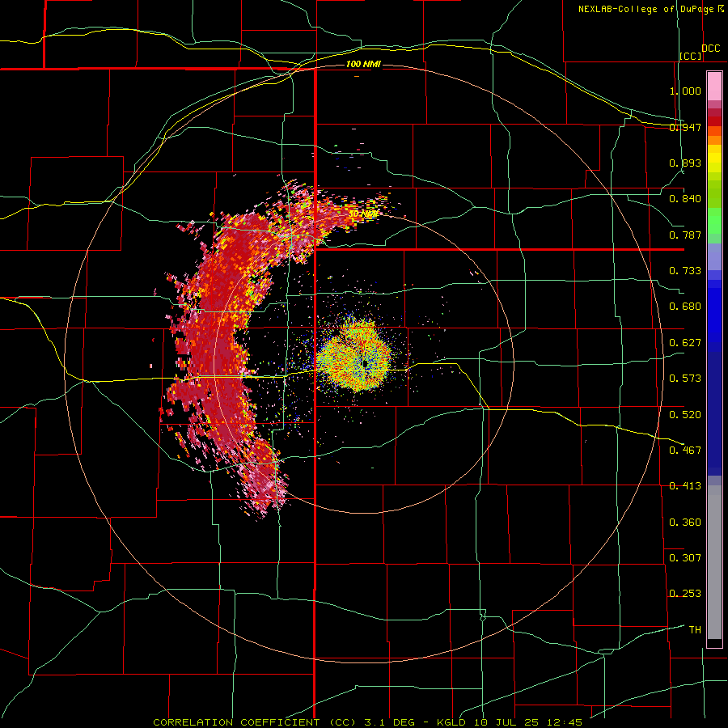Pick the lavender segment of the color bar

[714, 256]
